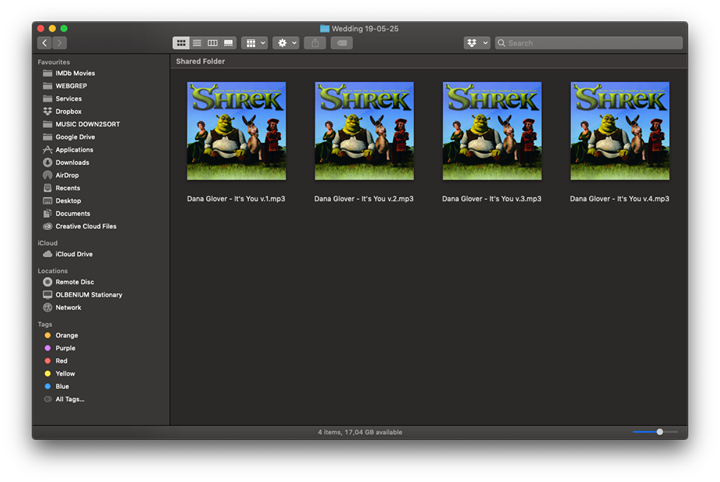
Task: Click the Wedding 19-05-25 window title
Action: point(365,29)
